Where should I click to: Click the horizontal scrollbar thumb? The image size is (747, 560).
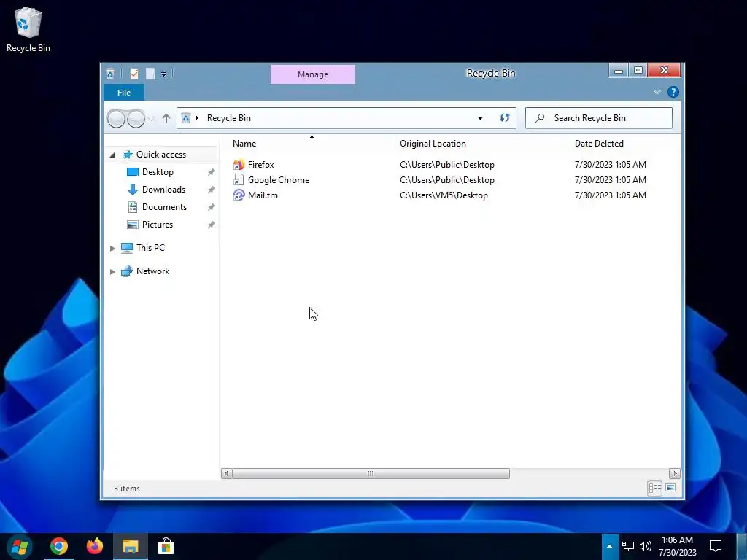pos(371,473)
